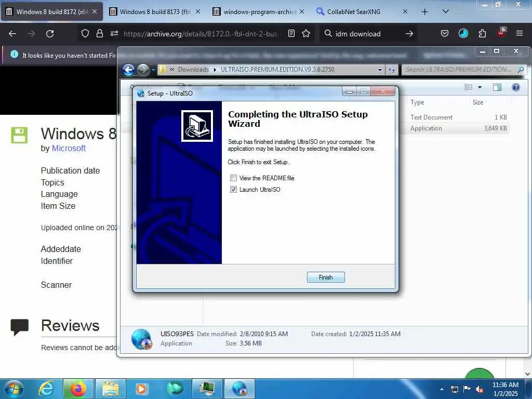Toggle the Explorer preview pane
This screenshot has height=399, width=532.
coord(497,87)
